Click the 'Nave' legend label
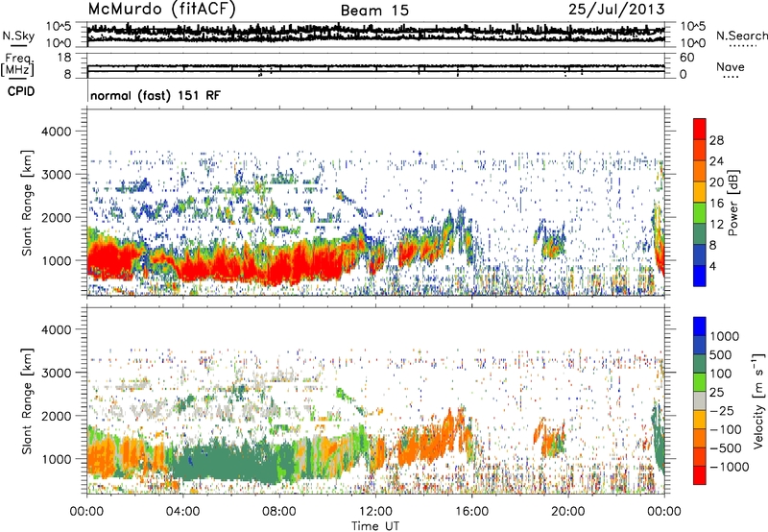 (731, 66)
